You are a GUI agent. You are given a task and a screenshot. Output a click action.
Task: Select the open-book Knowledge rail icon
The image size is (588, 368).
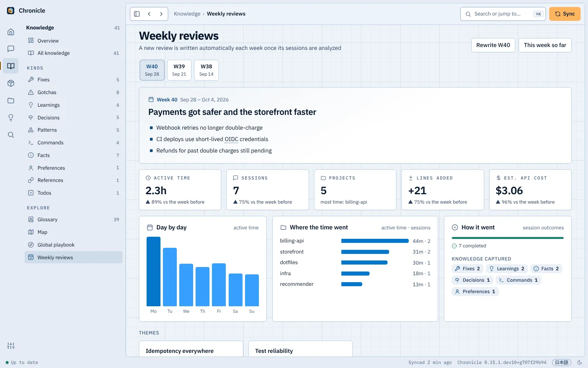click(11, 66)
